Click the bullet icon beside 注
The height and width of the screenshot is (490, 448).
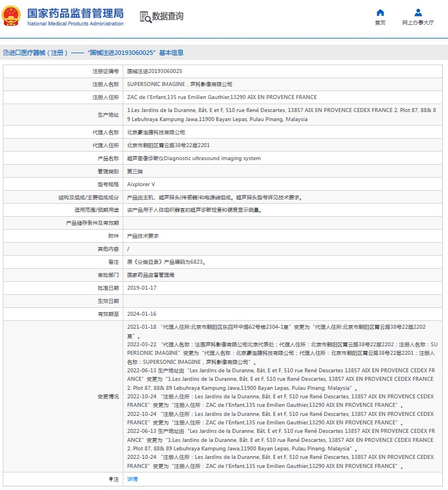pyautogui.click(x=111, y=479)
